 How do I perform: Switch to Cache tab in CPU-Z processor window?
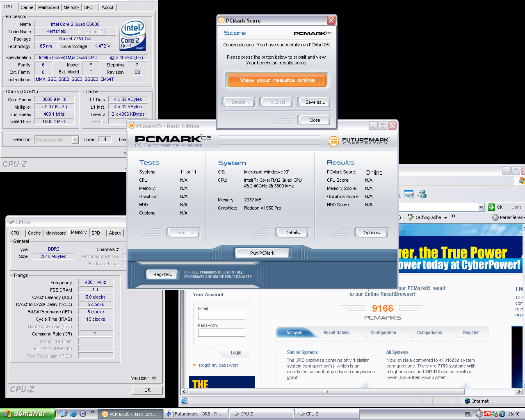tap(27, 7)
